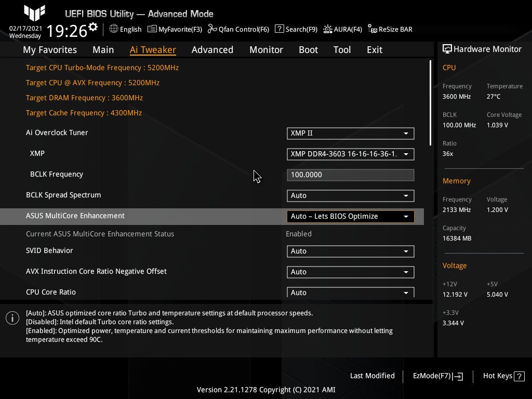Expand the Ai Overclock Tuner dropdown

click(350, 134)
